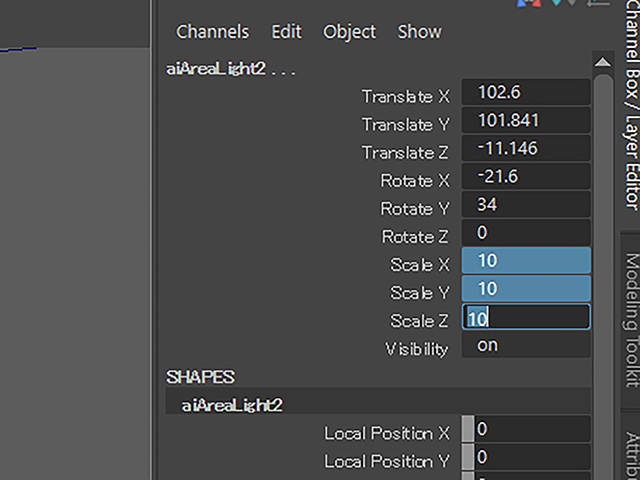Image resolution: width=640 pixels, height=480 pixels.
Task: Select the Rotate Y channel label
Action: [x=415, y=209]
